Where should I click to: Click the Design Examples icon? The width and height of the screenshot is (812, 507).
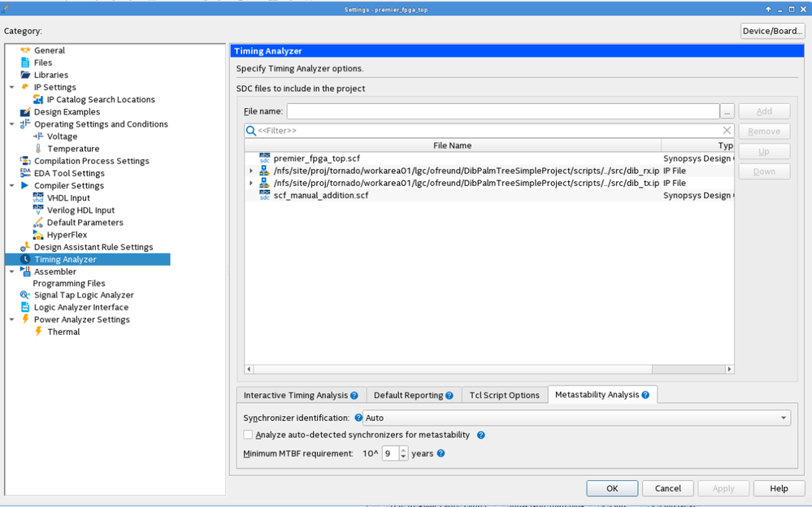25,112
